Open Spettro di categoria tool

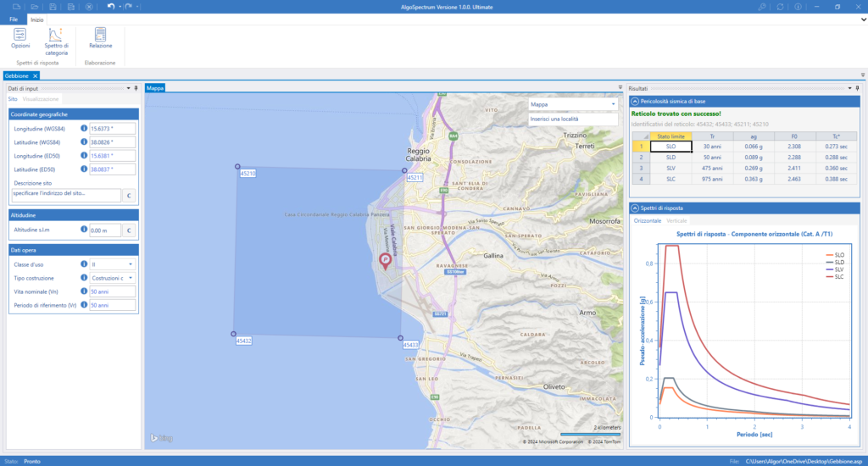(x=56, y=42)
